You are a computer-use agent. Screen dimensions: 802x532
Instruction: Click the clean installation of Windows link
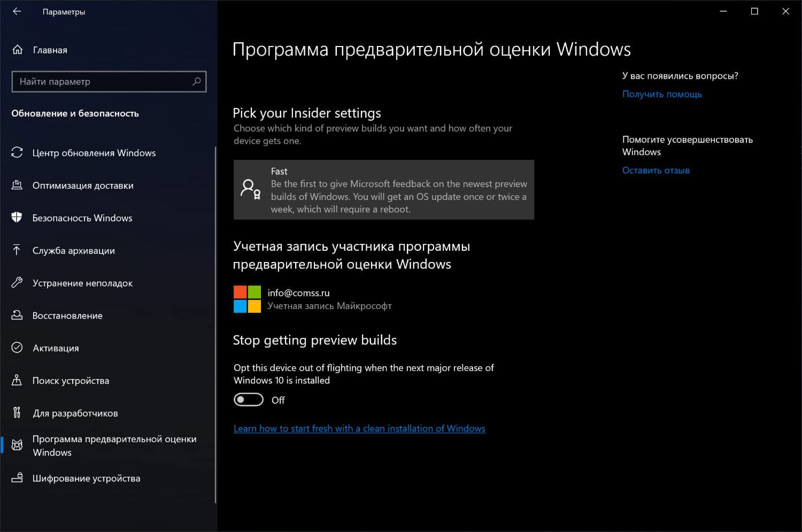coord(359,428)
